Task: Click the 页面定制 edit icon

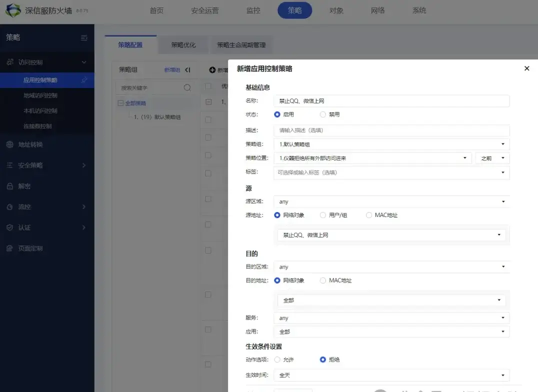Action: coord(10,248)
